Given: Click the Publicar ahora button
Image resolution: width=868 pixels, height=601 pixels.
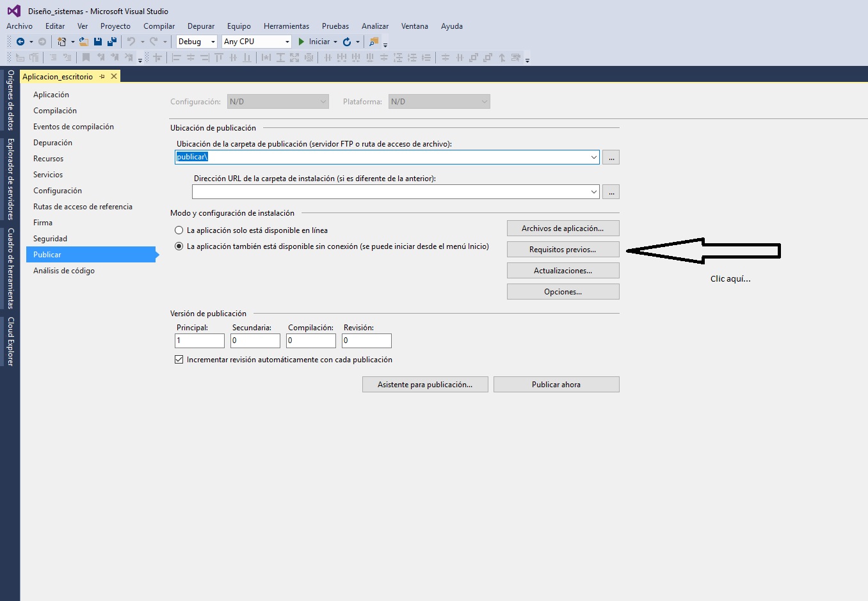Looking at the screenshot, I should tap(556, 385).
